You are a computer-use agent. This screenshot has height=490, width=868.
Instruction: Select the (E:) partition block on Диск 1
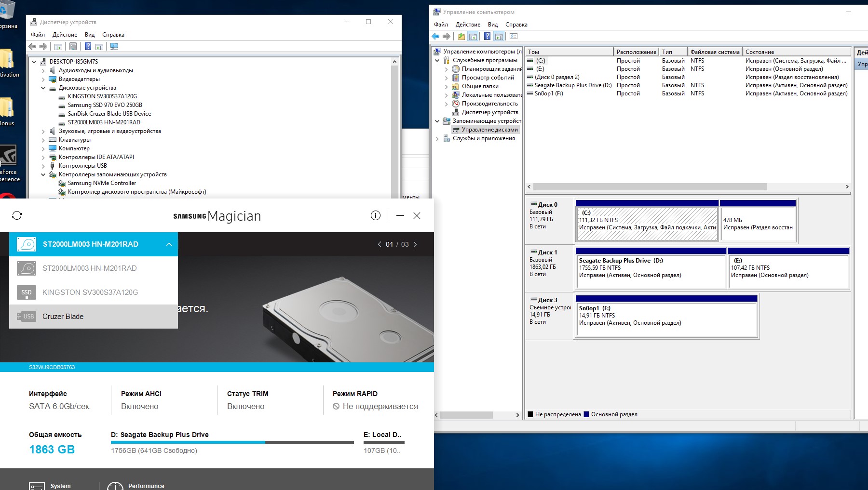(x=788, y=268)
